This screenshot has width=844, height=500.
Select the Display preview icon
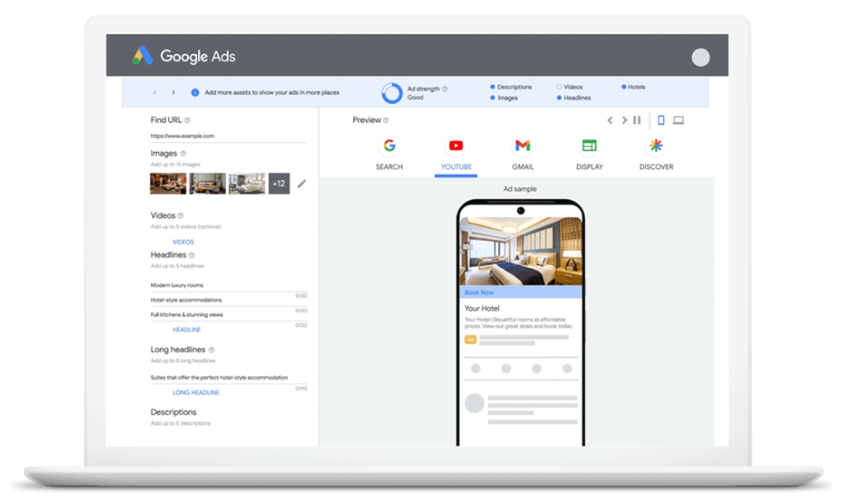coord(589,146)
